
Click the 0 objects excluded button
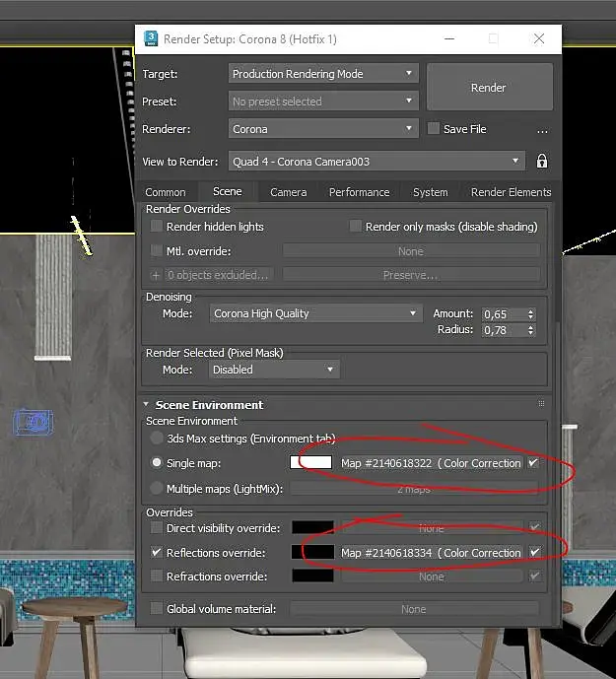pos(219,275)
